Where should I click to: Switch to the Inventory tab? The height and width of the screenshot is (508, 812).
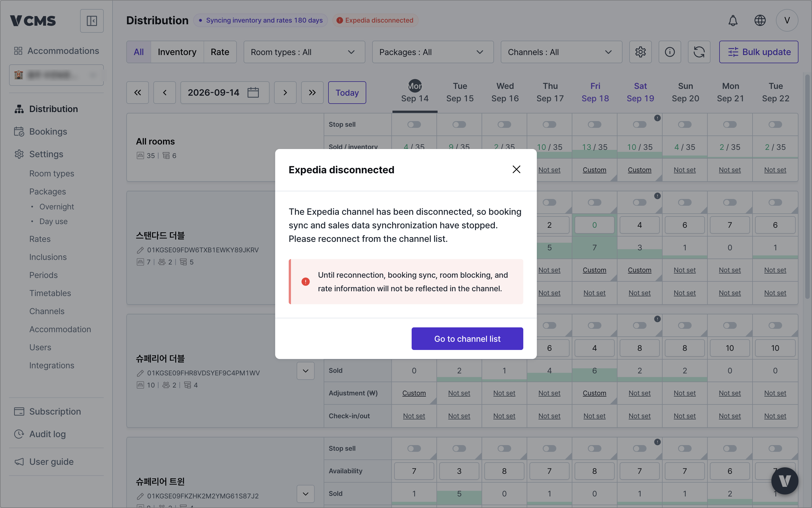point(177,52)
